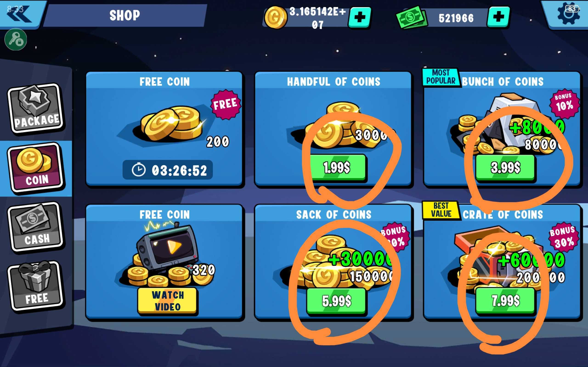The height and width of the screenshot is (367, 588).
Task: Tap the green cash stack icon
Action: (412, 17)
